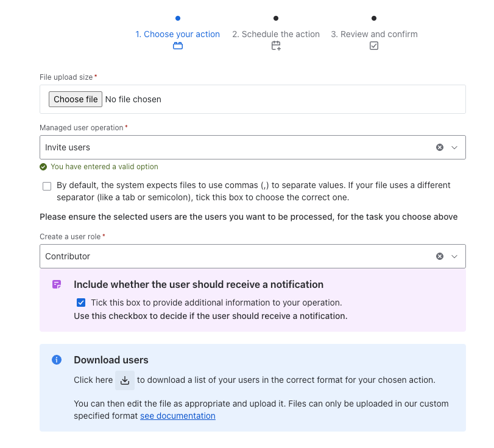
Task: Click the calendar icon under Choose your action
Action: click(177, 45)
